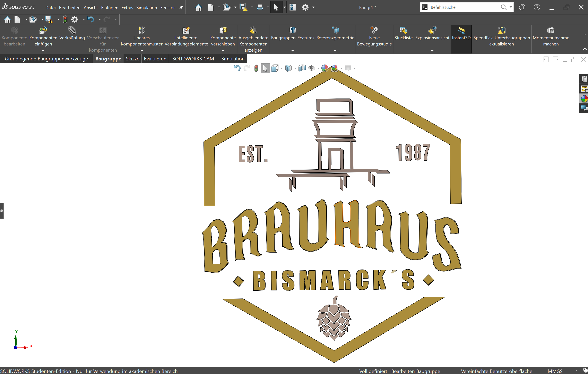The height and width of the screenshot is (374, 588).
Task: Insert a Stückliste (bill of materials)
Action: click(403, 33)
